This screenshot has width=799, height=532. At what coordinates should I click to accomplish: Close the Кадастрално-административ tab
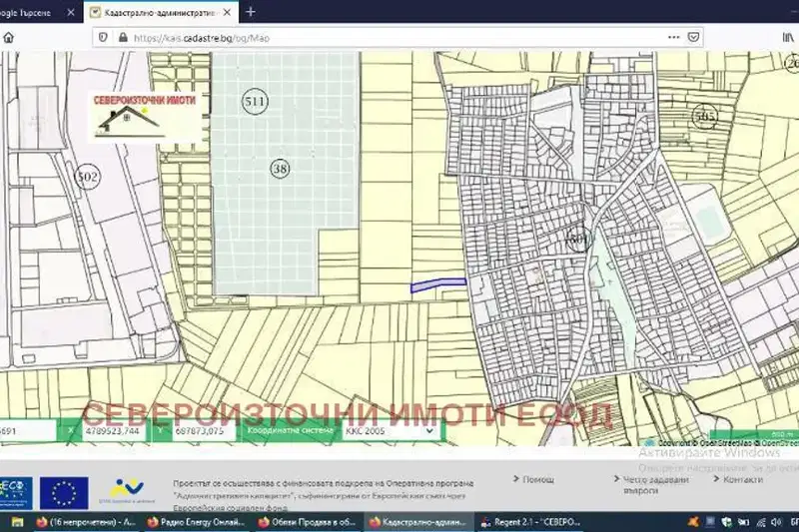228,12
